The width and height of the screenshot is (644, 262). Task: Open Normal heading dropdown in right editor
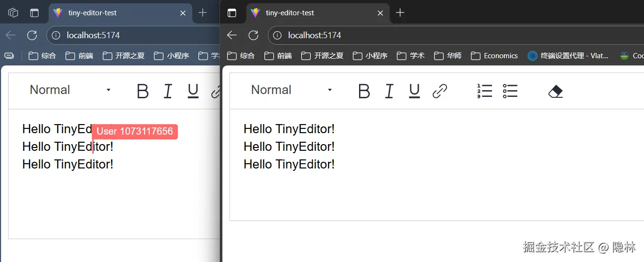click(x=291, y=90)
